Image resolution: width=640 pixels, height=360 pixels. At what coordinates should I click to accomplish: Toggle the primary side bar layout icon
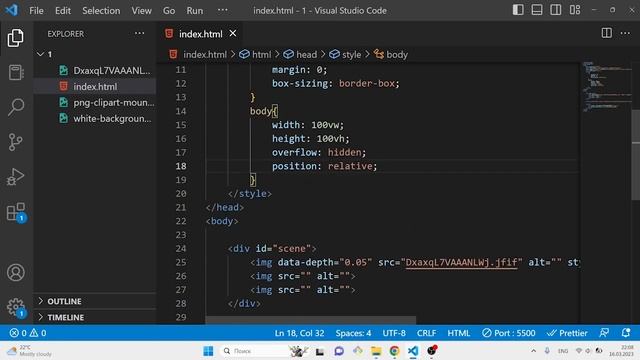click(x=518, y=10)
